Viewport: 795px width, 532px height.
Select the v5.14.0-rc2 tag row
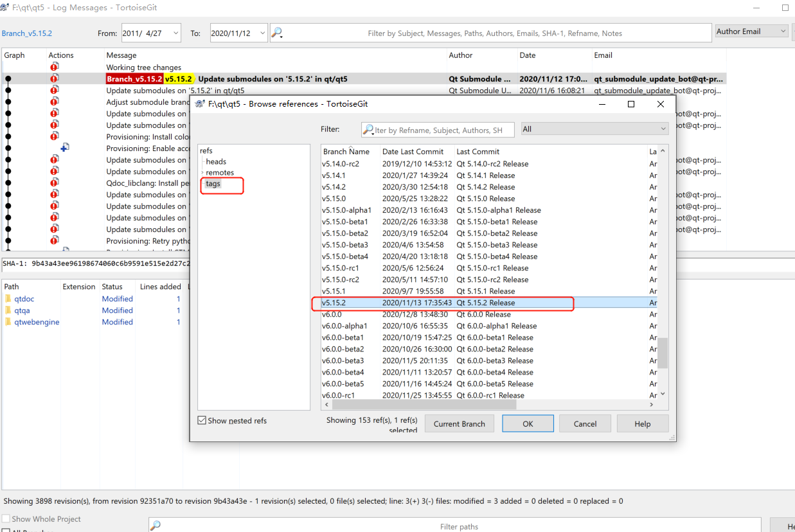coord(489,164)
